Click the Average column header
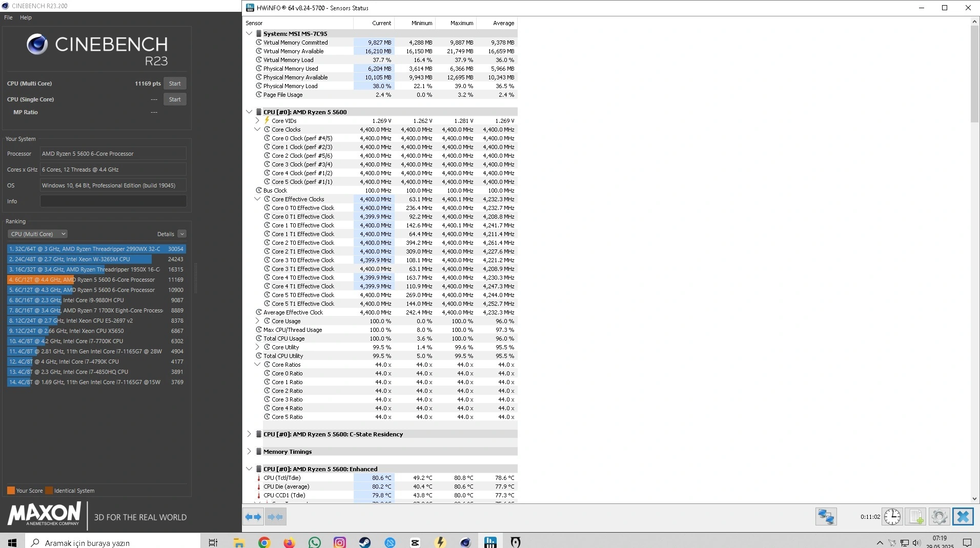This screenshot has width=980, height=548. (x=497, y=23)
